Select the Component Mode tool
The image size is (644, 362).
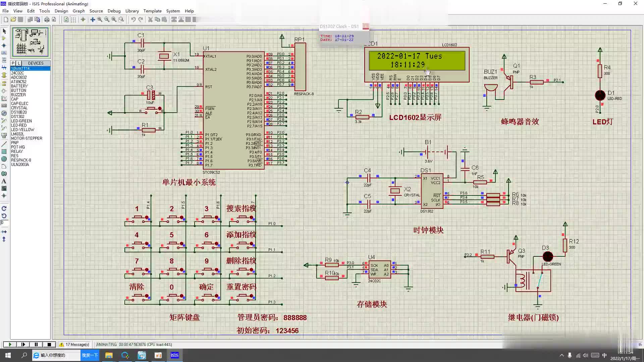(4, 38)
